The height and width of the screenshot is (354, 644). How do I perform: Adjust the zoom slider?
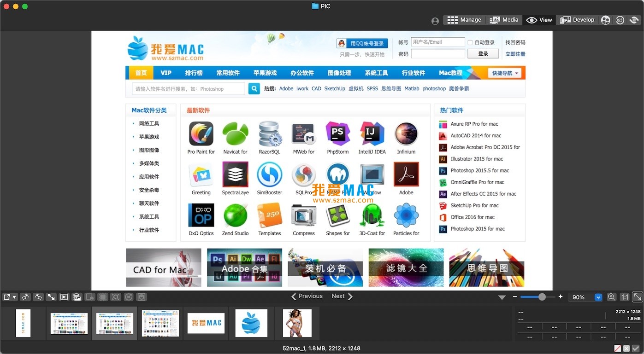(x=539, y=297)
